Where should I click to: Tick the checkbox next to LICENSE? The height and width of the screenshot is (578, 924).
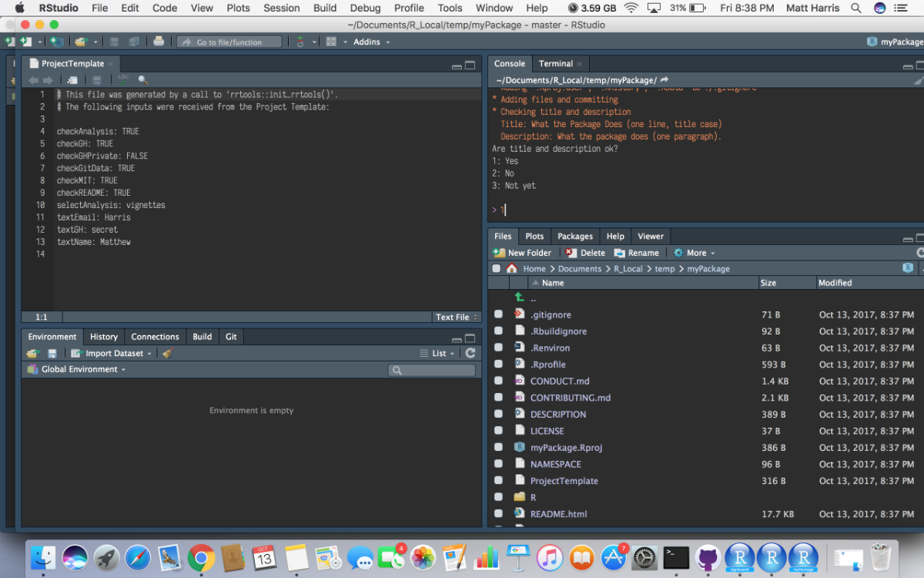498,431
